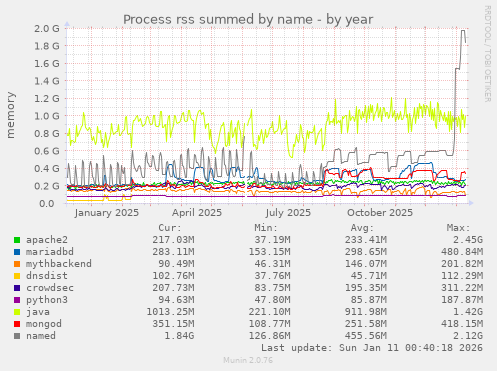Click the 'April 2025' x-axis label
The width and height of the screenshot is (497, 371).
pos(197,213)
